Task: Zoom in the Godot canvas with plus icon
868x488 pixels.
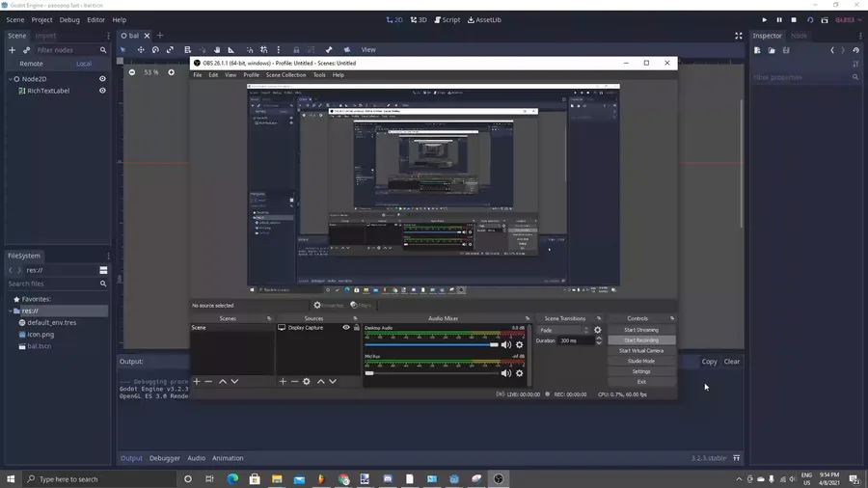Action: [171, 72]
